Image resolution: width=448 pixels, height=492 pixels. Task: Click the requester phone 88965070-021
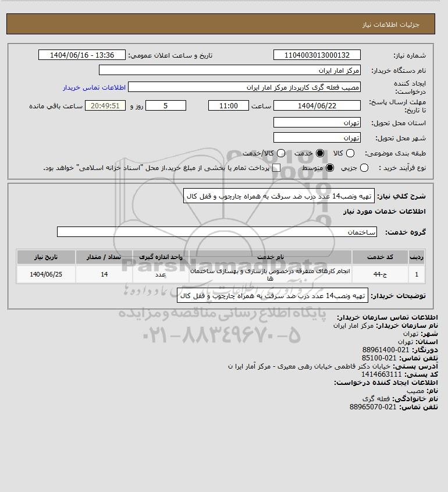coord(373,407)
